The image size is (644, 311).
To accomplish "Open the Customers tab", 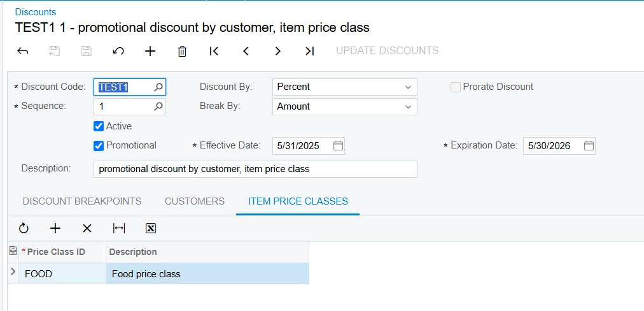I will [x=195, y=201].
